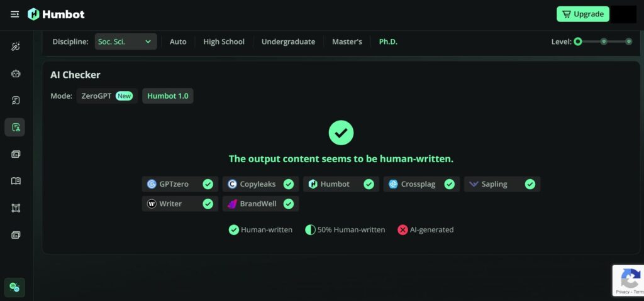This screenshot has width=644, height=301.
Task: Open the robot chat tool in sidebar
Action: 16,74
